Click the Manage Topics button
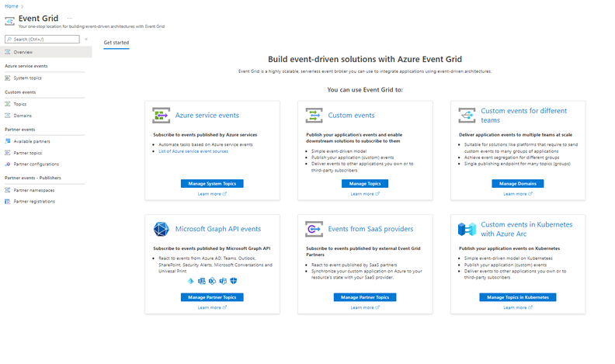 pos(365,183)
